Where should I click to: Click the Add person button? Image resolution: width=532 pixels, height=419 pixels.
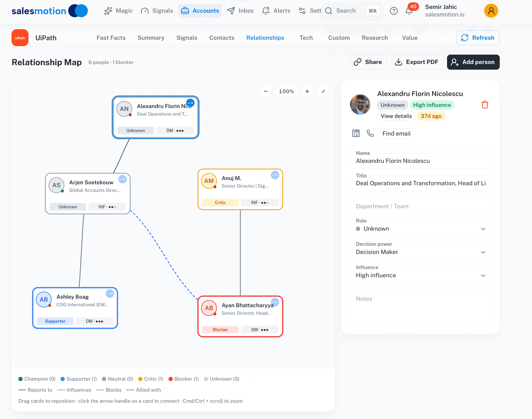473,62
